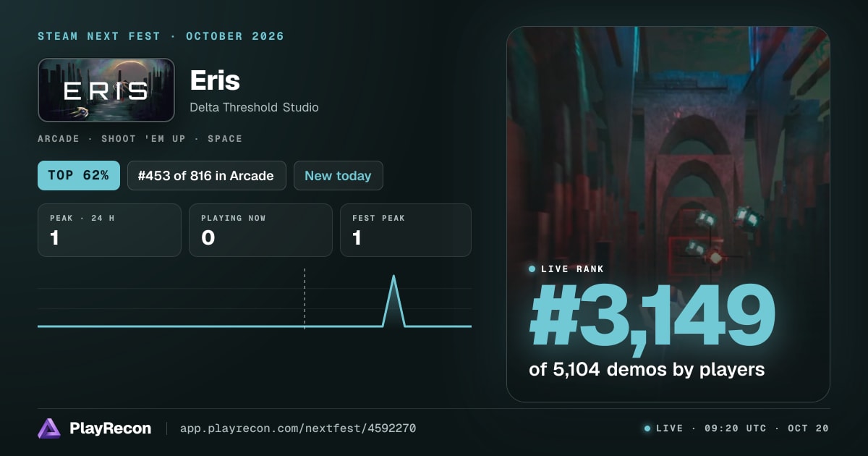868x456 pixels.
Task: Click the 'of 5,104 demos by players' text
Action: click(x=647, y=369)
